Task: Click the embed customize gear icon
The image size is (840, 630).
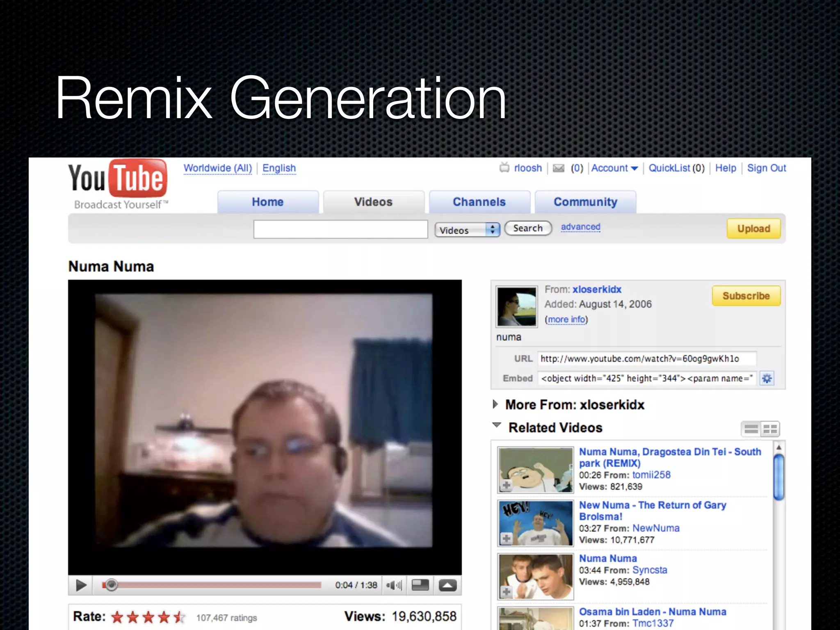Action: tap(767, 378)
